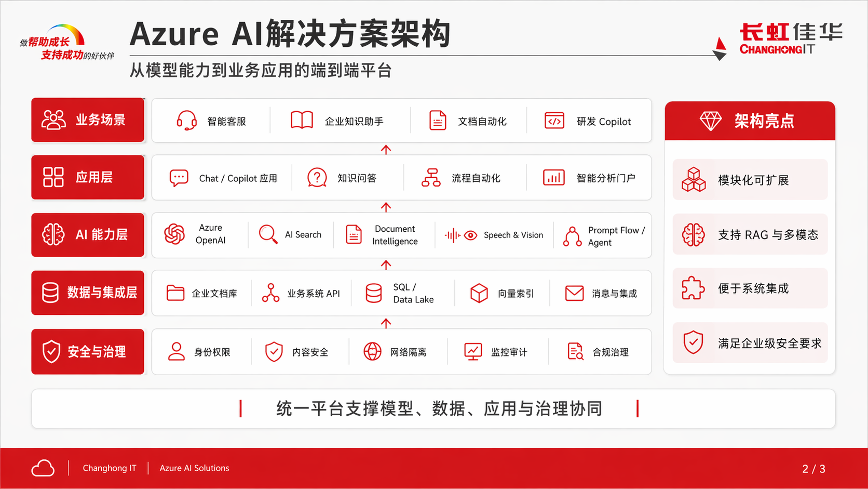Click the 数据与集成层 red layer button

pyautogui.click(x=88, y=293)
